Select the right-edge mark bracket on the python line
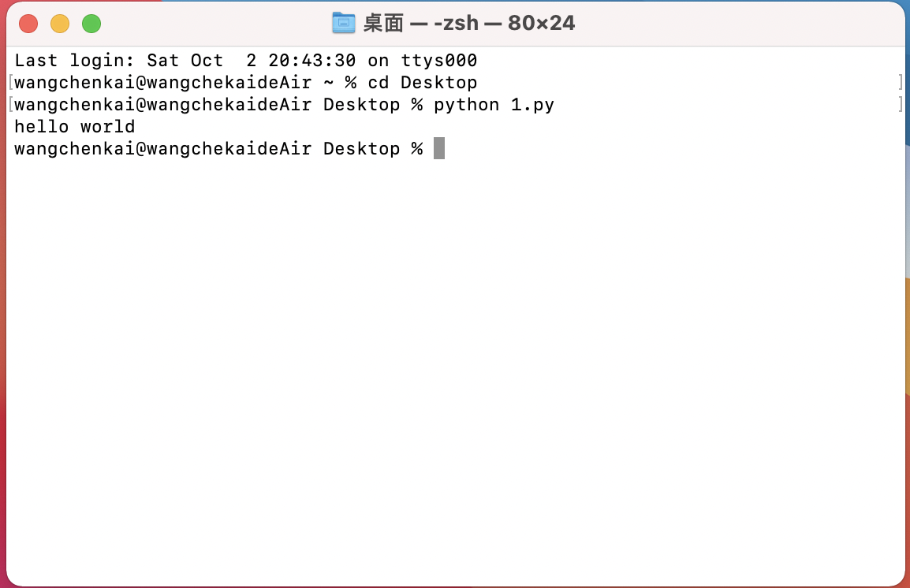The image size is (910, 588). coord(901,104)
